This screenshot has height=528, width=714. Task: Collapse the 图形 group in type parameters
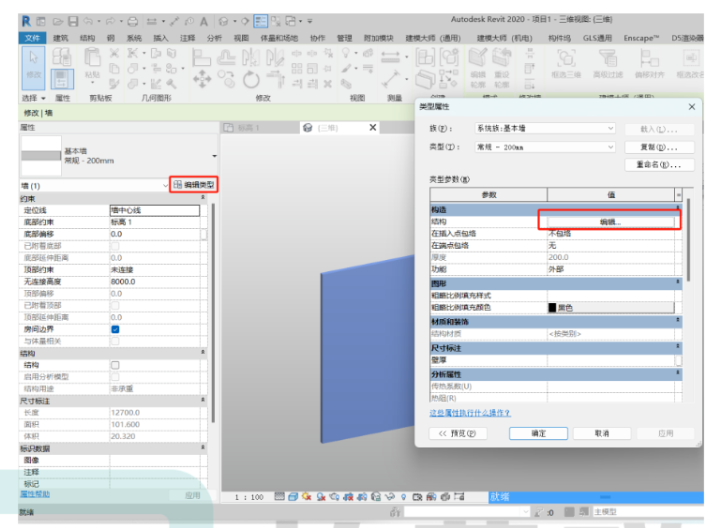coord(678,282)
